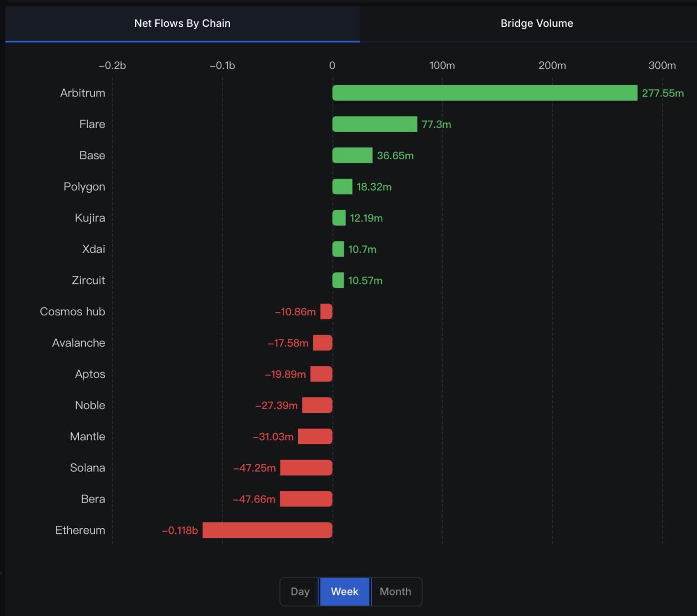Switch timeframe to Month
The width and height of the screenshot is (697, 616).
click(395, 592)
